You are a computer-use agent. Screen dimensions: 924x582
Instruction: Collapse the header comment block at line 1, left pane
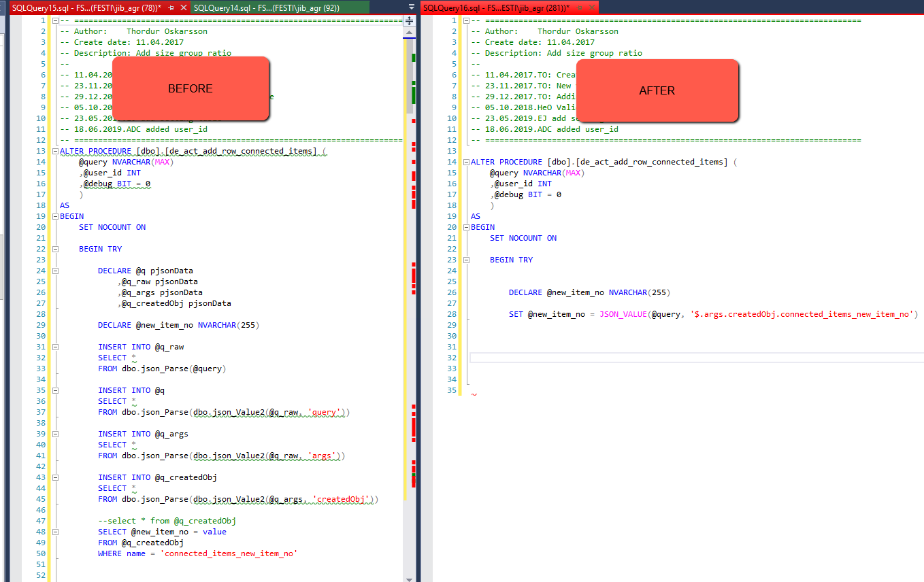pos(55,20)
